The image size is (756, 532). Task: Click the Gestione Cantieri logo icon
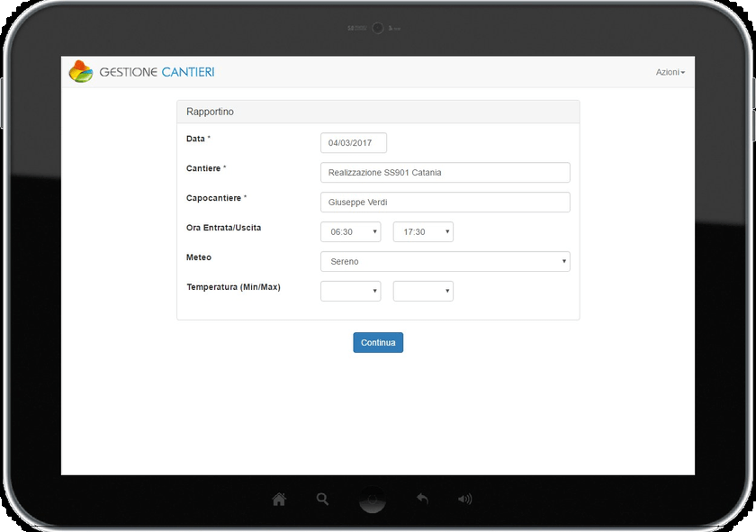pos(81,71)
